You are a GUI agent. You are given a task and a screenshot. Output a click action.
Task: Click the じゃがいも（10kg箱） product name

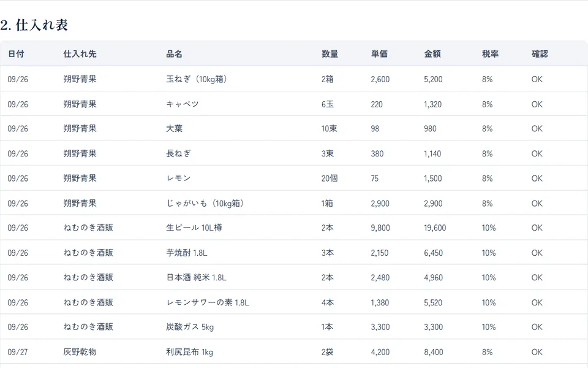[x=205, y=203]
